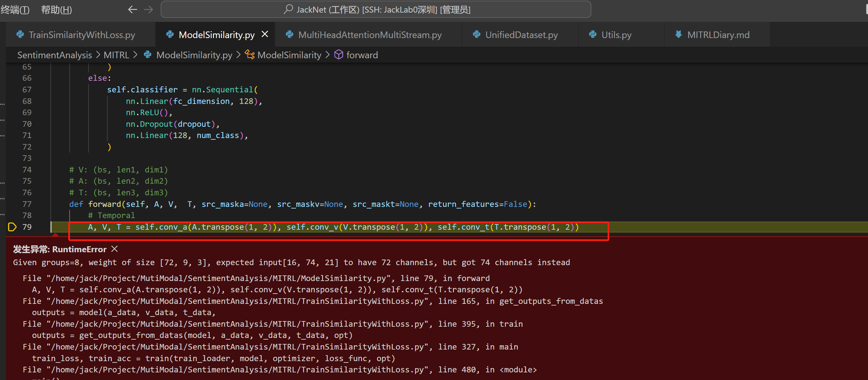Image resolution: width=868 pixels, height=380 pixels.
Task: Click forward method in breadcrumb
Action: tap(362, 55)
